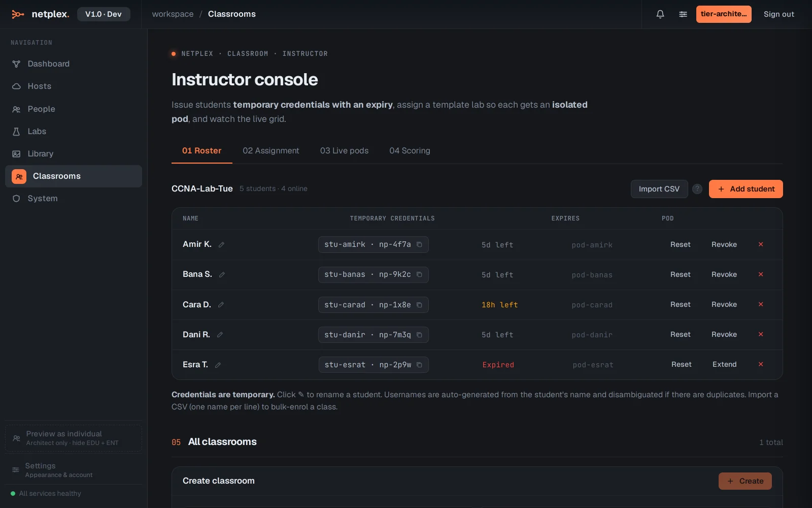Screen dimensions: 812x508
Task: Click the orange Classrooms icon
Action: (19, 176)
